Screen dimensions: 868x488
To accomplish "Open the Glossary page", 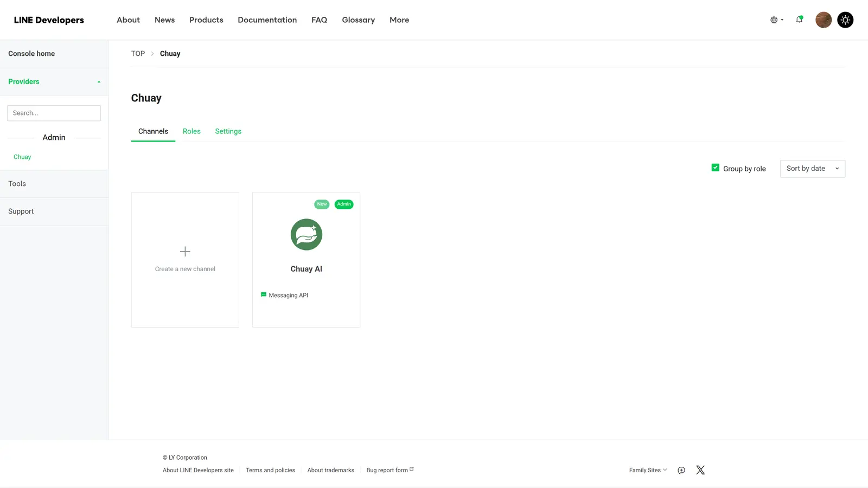I will (358, 20).
